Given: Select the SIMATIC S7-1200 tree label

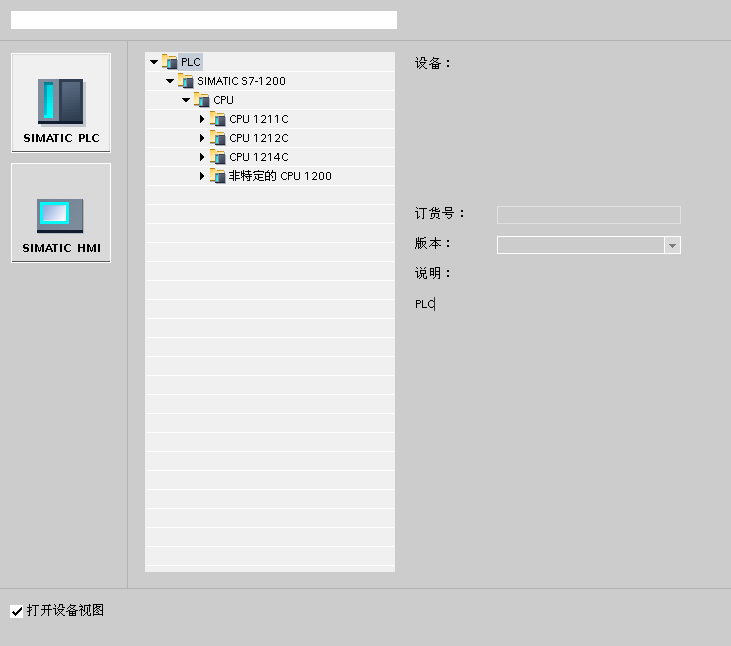Looking at the screenshot, I should [x=241, y=81].
